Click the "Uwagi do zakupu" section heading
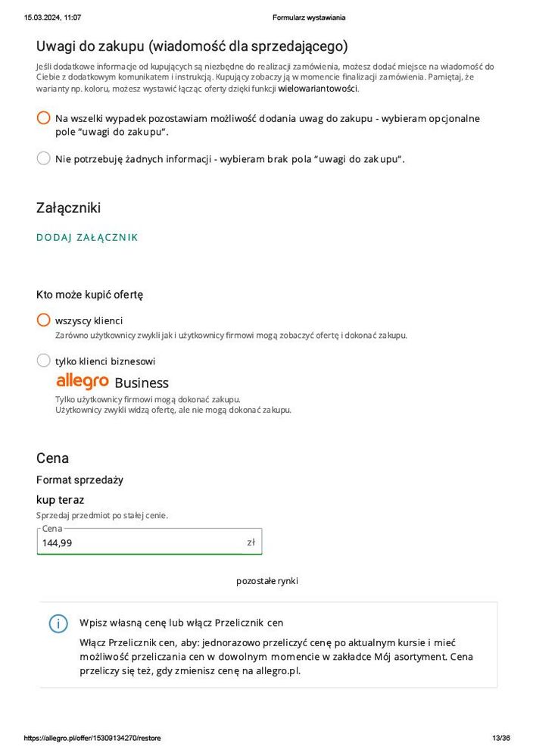The width and height of the screenshot is (533, 756). click(192, 46)
